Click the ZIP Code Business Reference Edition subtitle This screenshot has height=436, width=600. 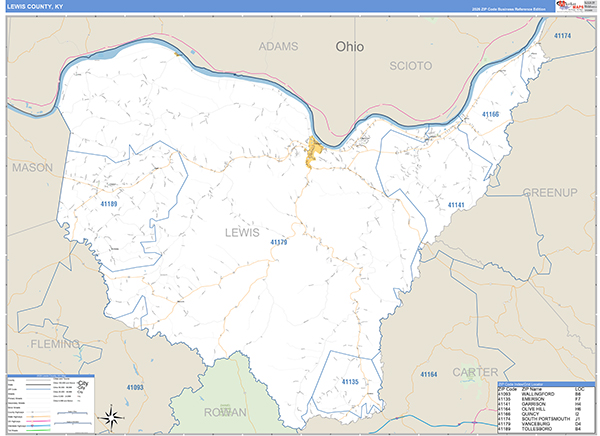[509, 9]
